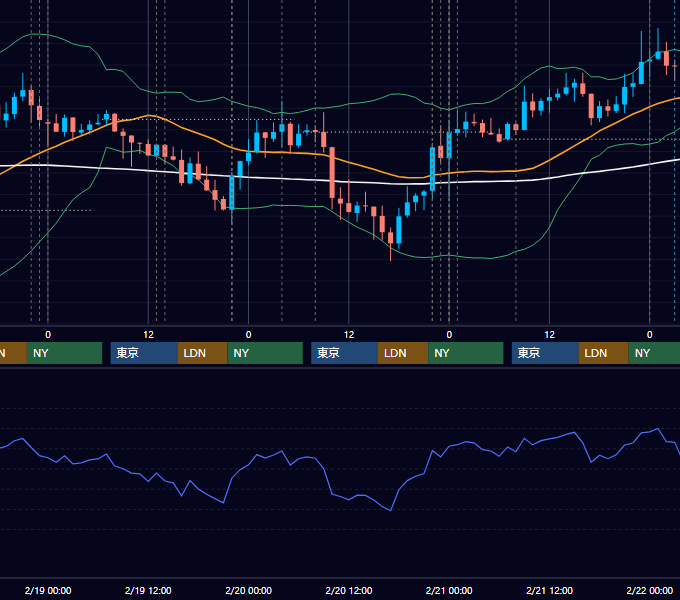Click the 2/20 00:00 date label

click(248, 590)
